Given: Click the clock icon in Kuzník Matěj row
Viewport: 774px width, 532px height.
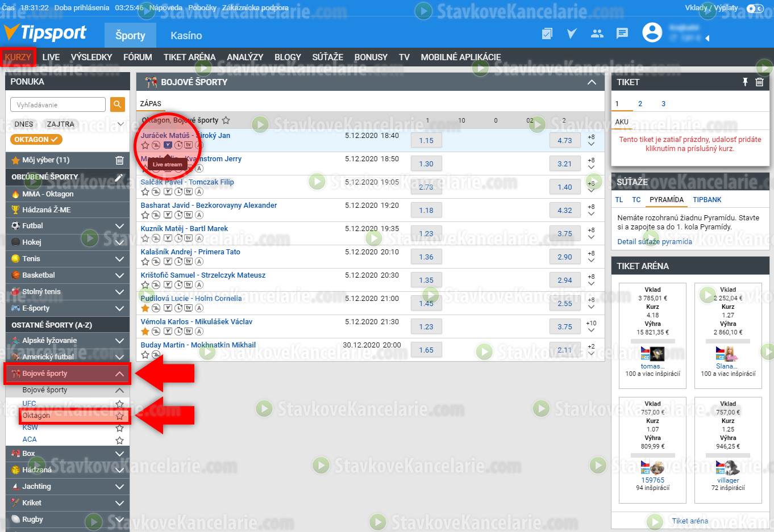Looking at the screenshot, I should [x=178, y=238].
